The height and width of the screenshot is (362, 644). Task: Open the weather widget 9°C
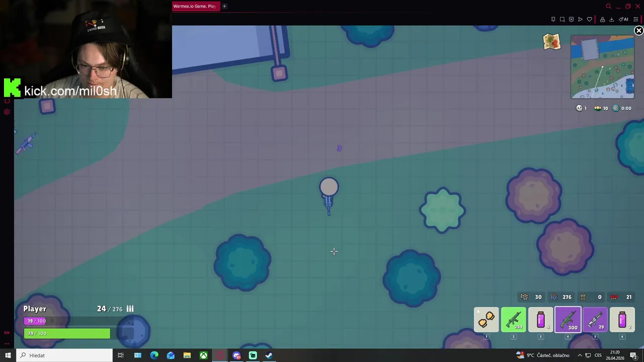(543, 355)
